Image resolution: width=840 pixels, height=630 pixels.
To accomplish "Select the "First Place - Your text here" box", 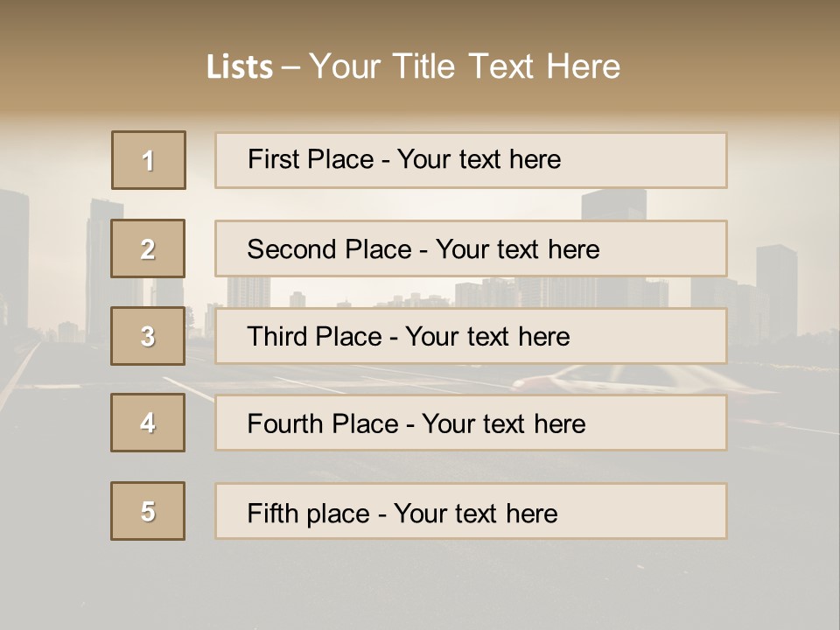I will tap(471, 160).
